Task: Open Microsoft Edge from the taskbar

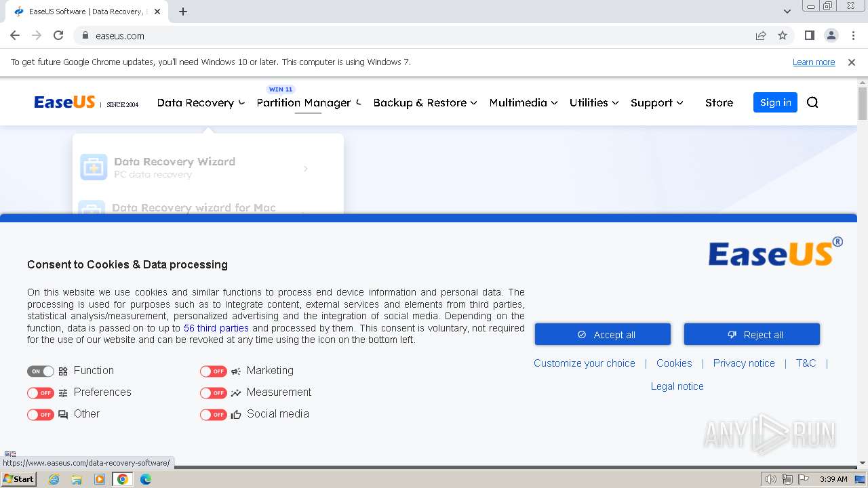Action: point(146,479)
